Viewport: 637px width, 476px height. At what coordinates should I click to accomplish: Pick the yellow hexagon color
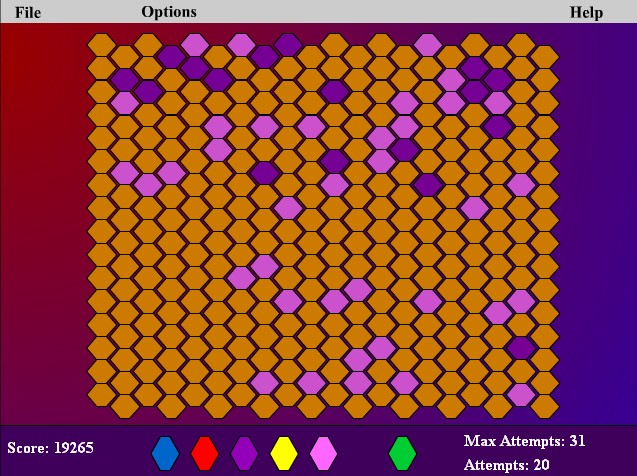[284, 453]
